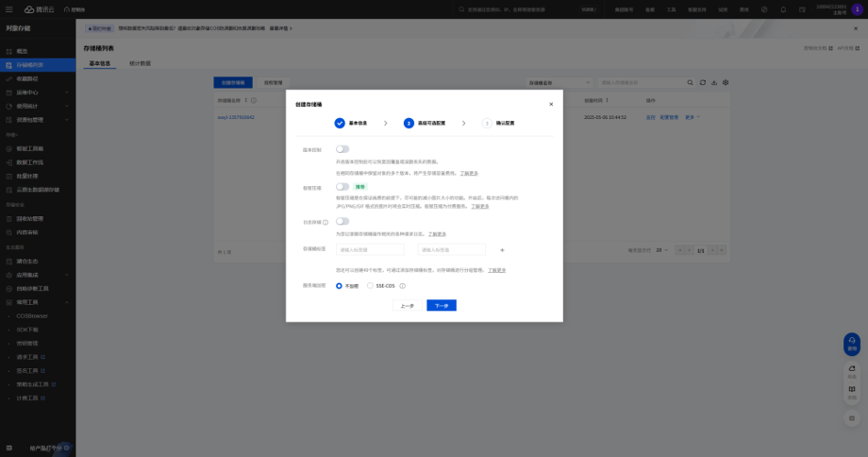The height and width of the screenshot is (457, 868).
Task: Select the SSE-COS encryption option
Action: tap(371, 285)
